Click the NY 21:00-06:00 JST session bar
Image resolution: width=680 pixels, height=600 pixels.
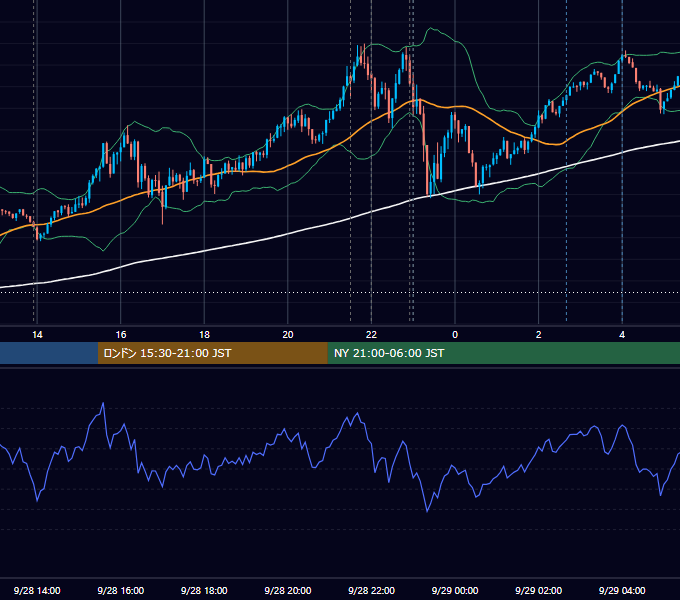coord(503,353)
